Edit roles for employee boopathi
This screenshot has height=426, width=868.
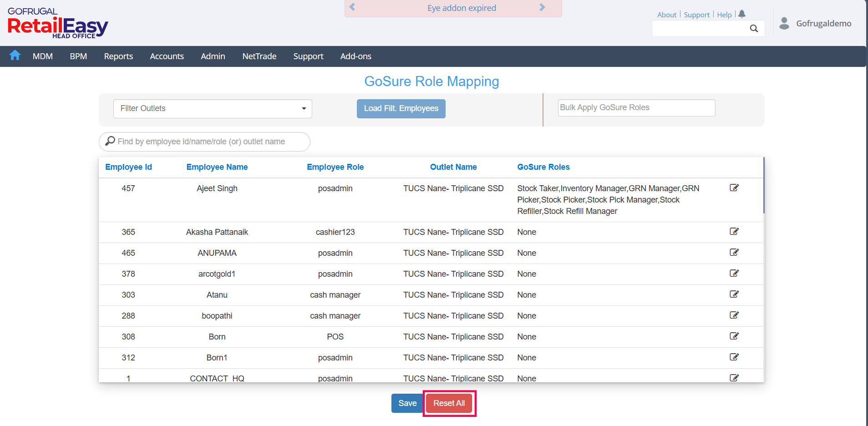pyautogui.click(x=734, y=315)
